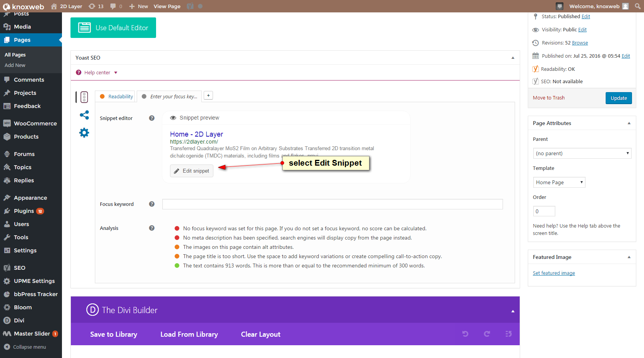Click the Update button
The width and height of the screenshot is (644, 358).
tap(619, 98)
